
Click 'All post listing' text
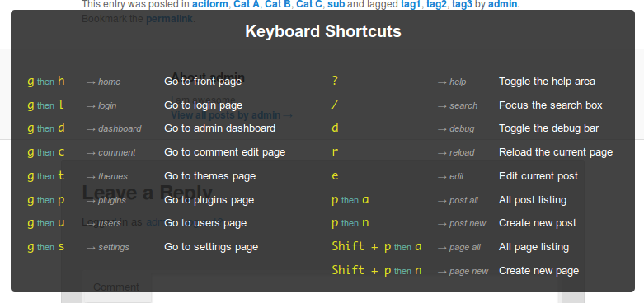pyautogui.click(x=533, y=200)
